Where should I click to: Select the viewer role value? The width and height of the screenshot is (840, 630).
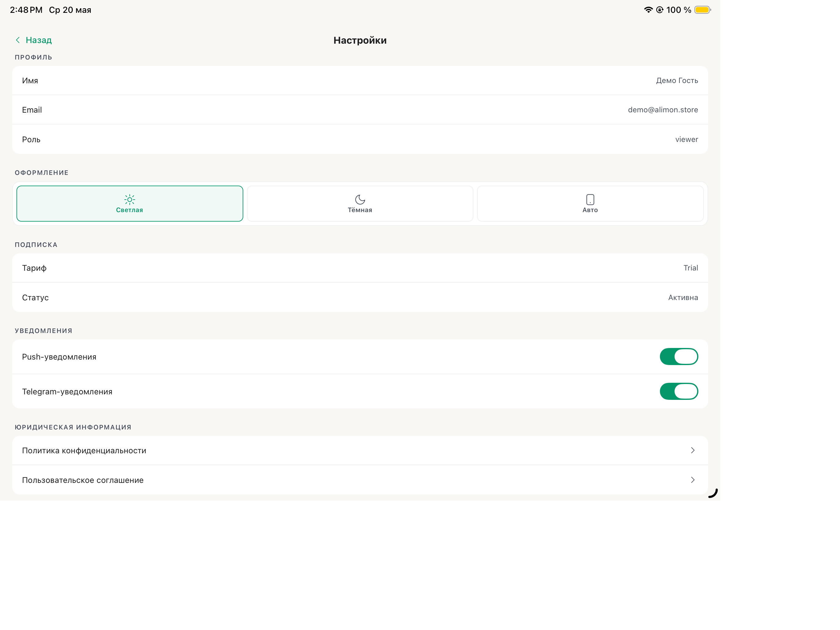686,139
